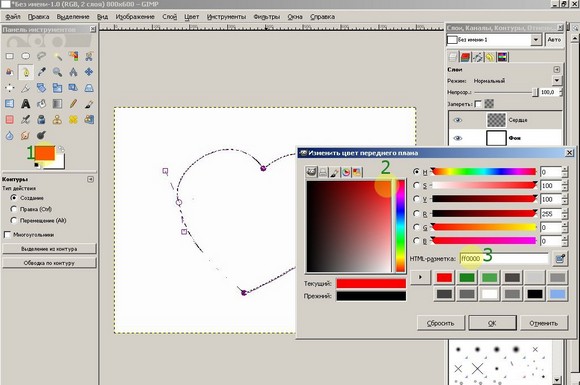Select the Eraser tool
Screen dimensions: 580x385
click(x=10, y=119)
